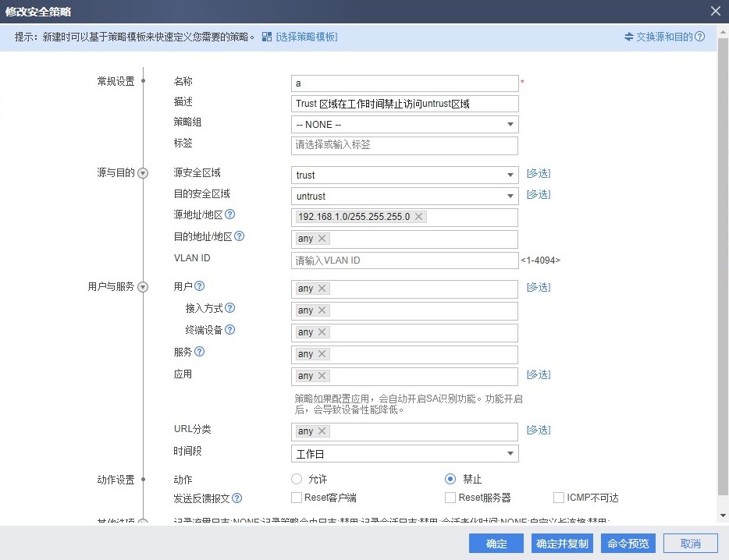Screen dimensions: 729x560
Task: Select the 允许 radio button
Action: tap(297, 479)
